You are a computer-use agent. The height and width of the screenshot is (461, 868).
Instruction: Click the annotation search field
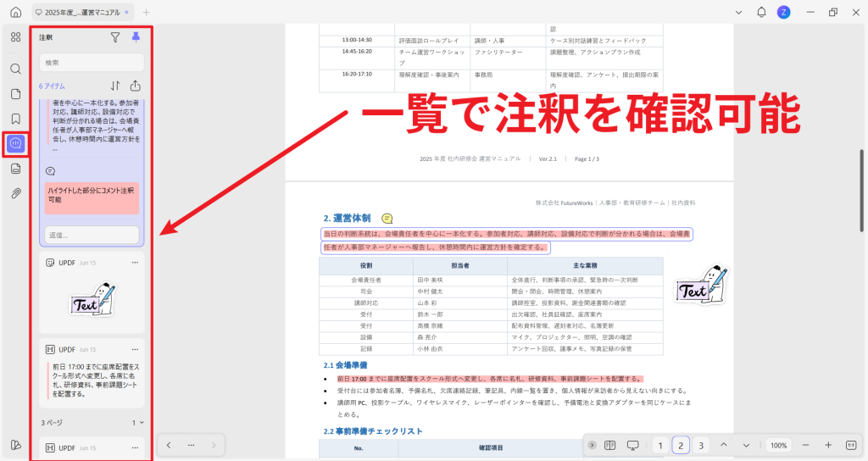click(x=92, y=63)
